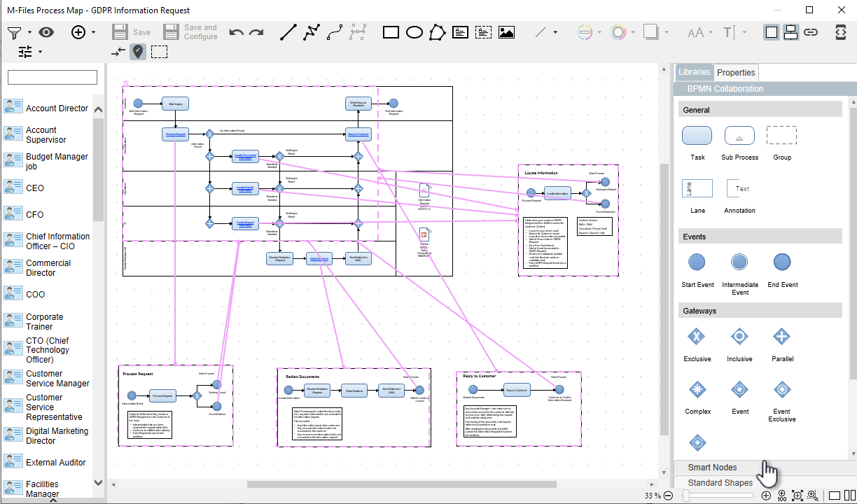
Task: Toggle the dotted grid display button
Action: 771,32
